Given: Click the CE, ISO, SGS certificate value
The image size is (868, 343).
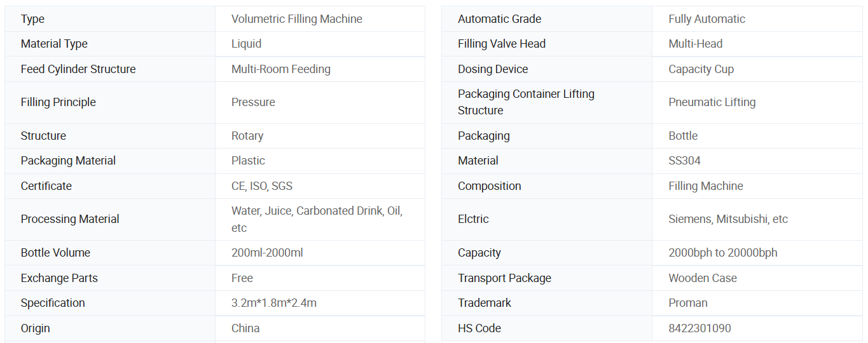Looking at the screenshot, I should point(261,186).
